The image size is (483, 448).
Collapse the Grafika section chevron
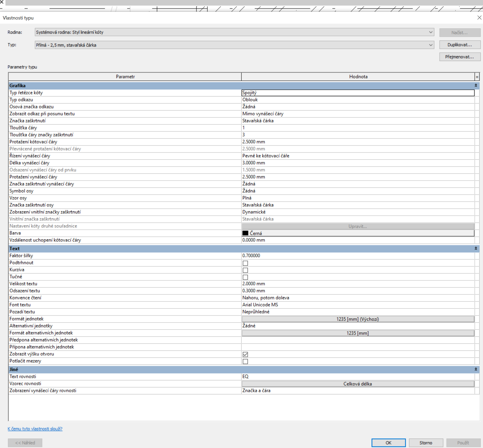pyautogui.click(x=476, y=85)
